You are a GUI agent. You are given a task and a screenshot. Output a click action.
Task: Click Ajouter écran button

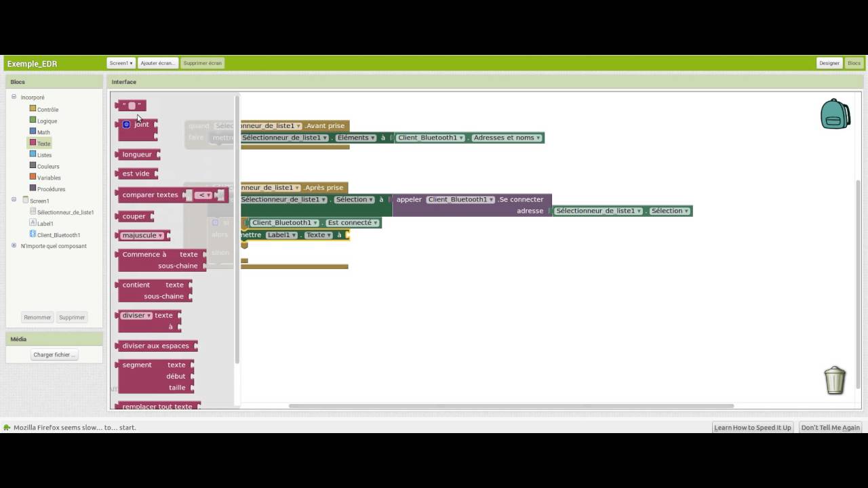(x=158, y=63)
